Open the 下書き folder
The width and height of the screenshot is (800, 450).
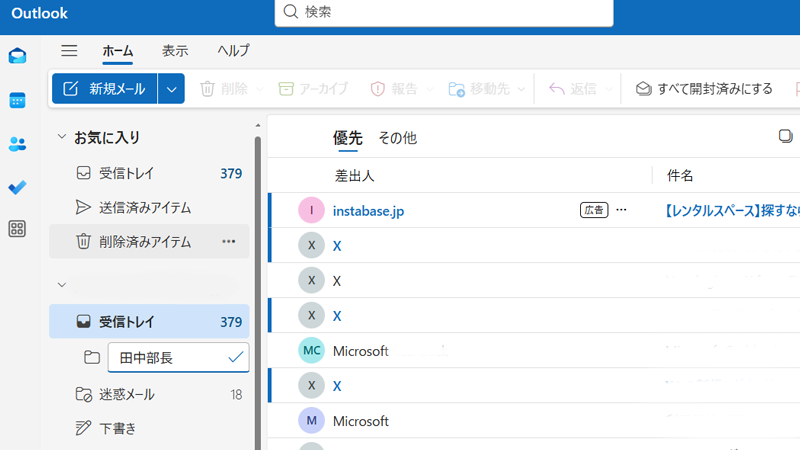coord(149,428)
